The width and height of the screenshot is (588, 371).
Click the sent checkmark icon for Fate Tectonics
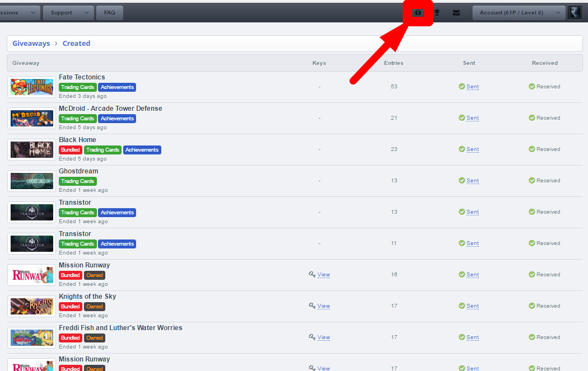coord(461,87)
